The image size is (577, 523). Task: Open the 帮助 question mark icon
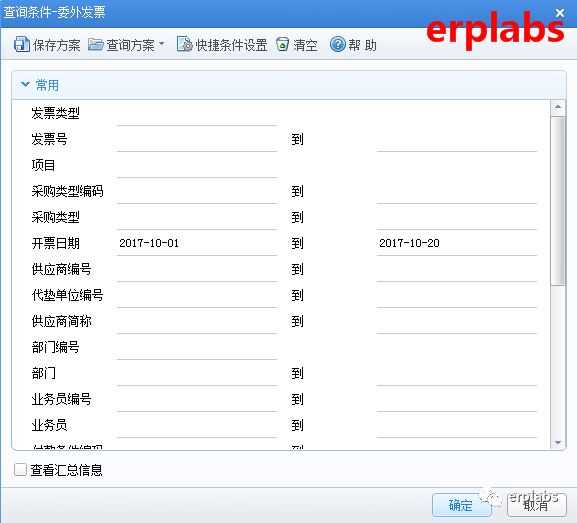coord(337,44)
